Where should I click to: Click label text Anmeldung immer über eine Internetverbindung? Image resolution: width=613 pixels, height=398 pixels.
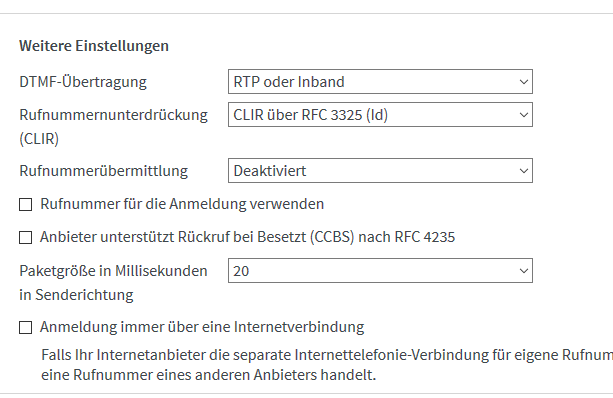pyautogui.click(x=202, y=327)
